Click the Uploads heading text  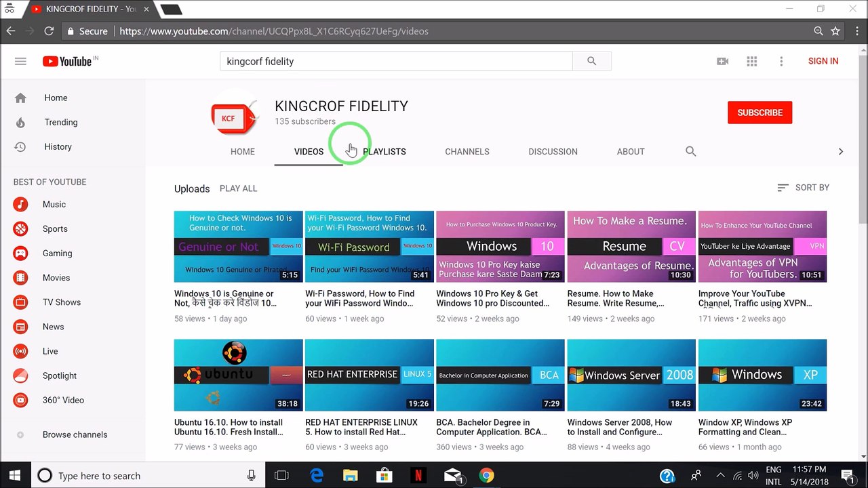[x=192, y=188]
